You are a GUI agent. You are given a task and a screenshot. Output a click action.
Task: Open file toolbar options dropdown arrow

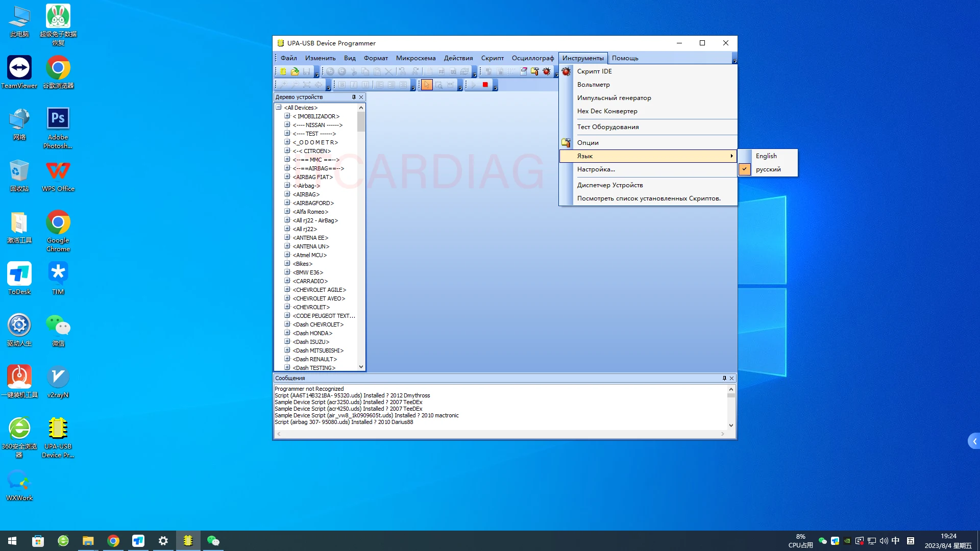coord(317,72)
